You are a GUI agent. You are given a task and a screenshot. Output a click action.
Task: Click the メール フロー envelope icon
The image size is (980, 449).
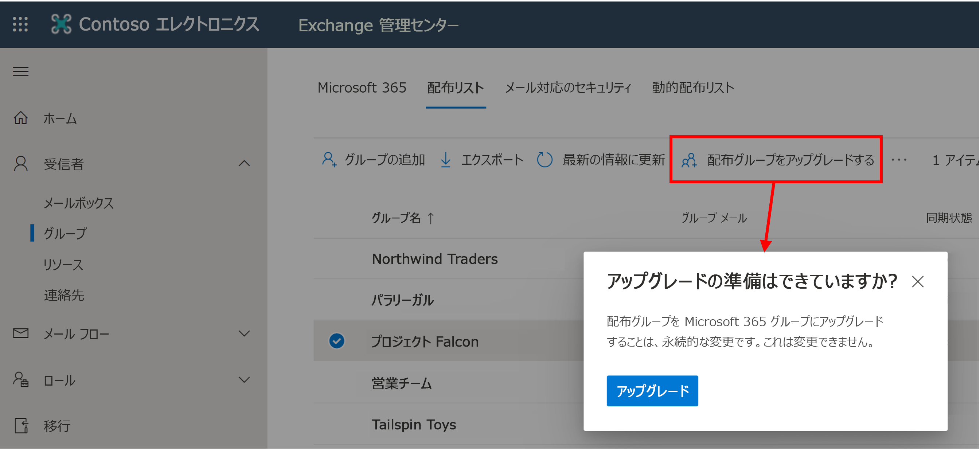pos(20,333)
